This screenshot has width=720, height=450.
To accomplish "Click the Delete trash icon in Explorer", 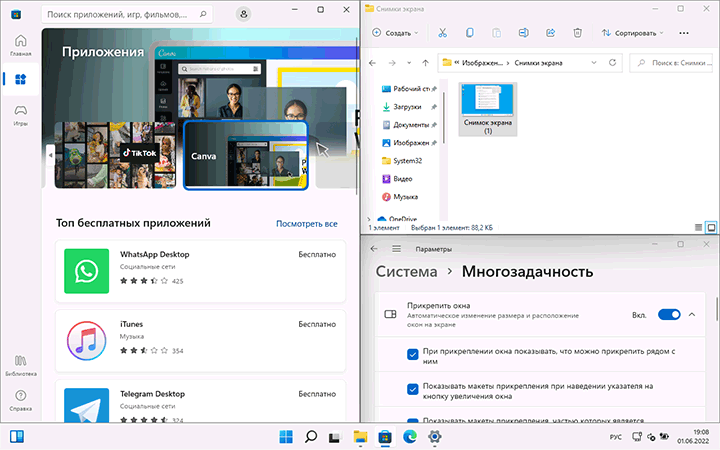I will (x=578, y=33).
